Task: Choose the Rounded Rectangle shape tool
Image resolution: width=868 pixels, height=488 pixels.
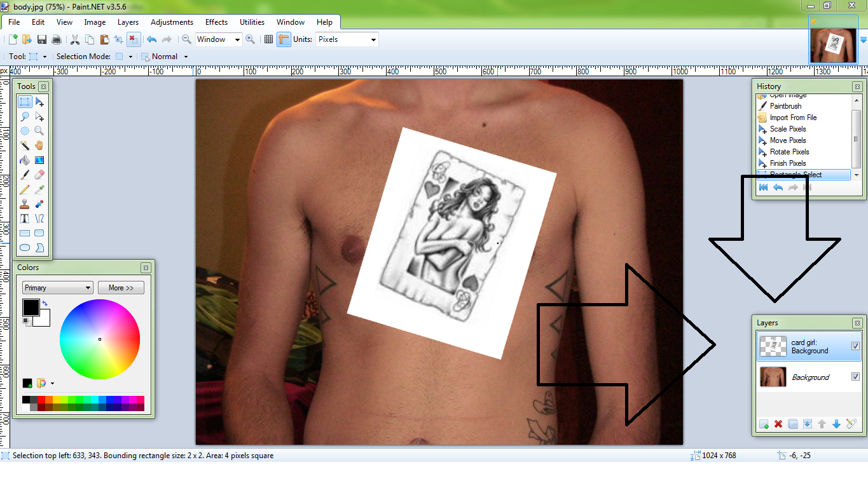Action: pos(39,233)
